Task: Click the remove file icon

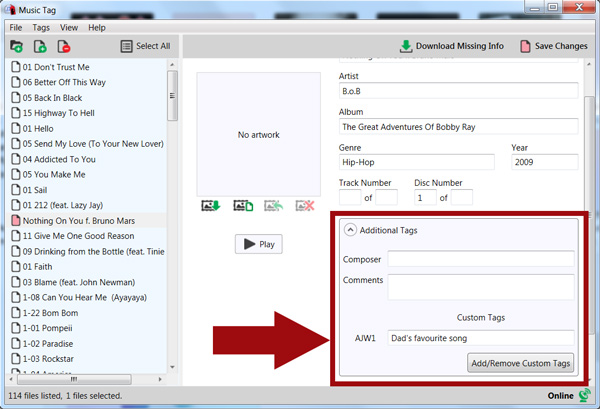Action: (64, 46)
